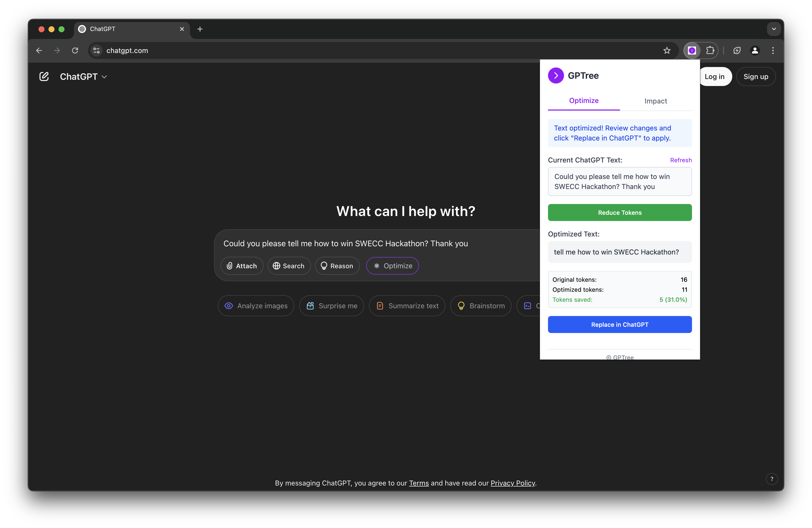Open Chrome's three-dot menu
Screen dimensions: 812x528
click(x=773, y=50)
